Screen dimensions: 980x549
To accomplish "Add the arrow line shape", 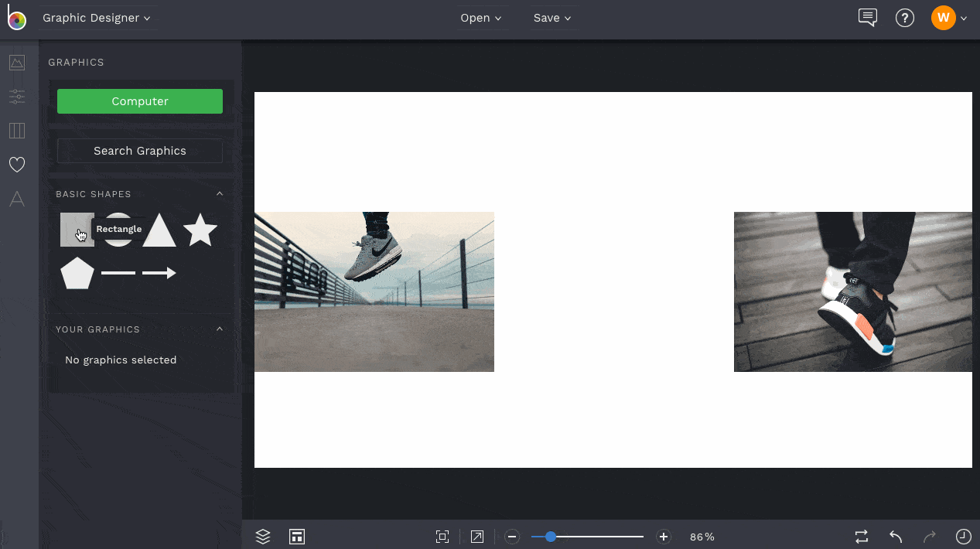I will pyautogui.click(x=159, y=273).
